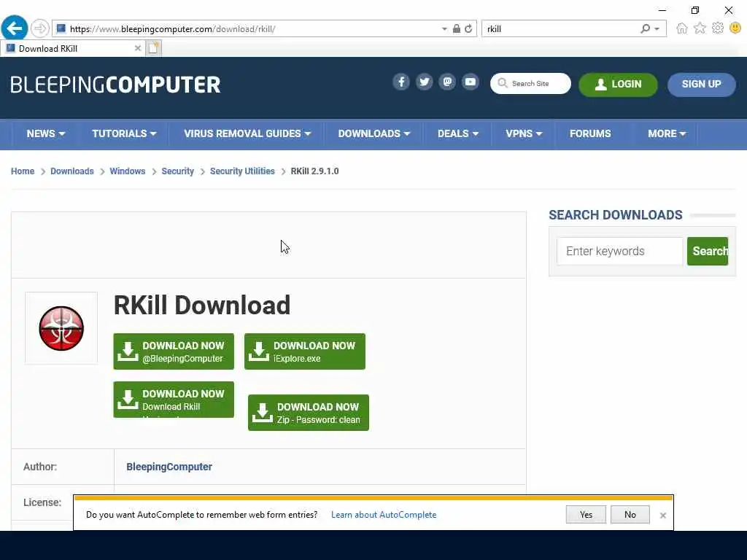Click the SEARCH DOWNLOADS heading

click(616, 215)
